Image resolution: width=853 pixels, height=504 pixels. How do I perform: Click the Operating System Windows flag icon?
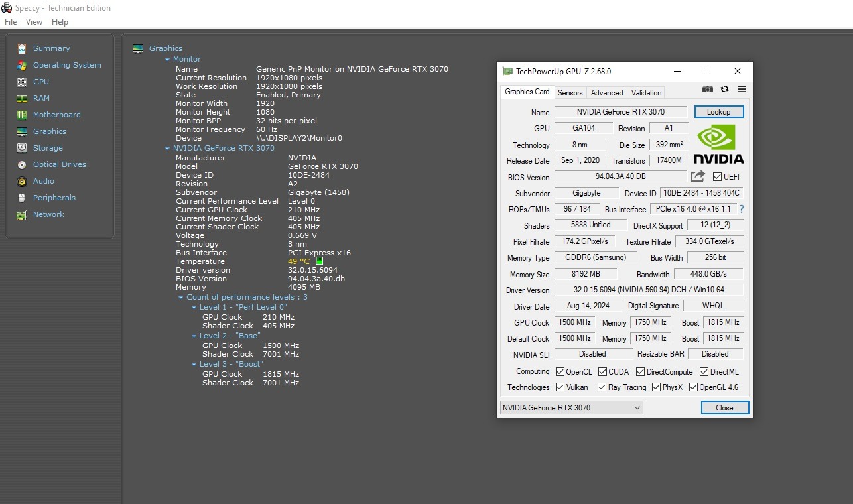pyautogui.click(x=22, y=65)
